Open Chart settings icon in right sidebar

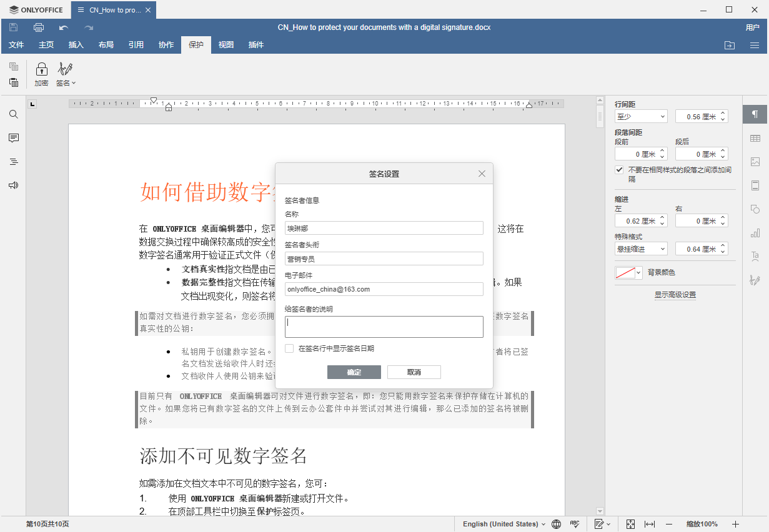pos(755,233)
